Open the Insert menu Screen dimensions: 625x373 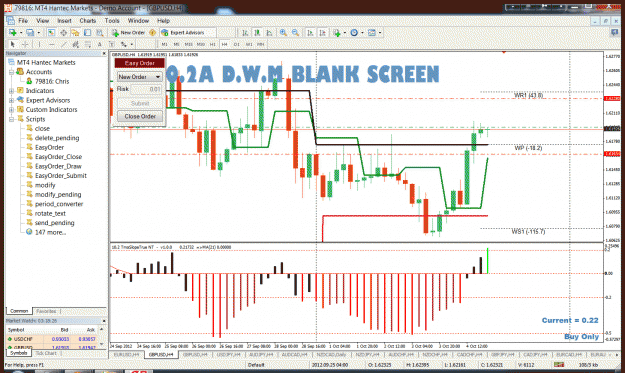click(64, 21)
